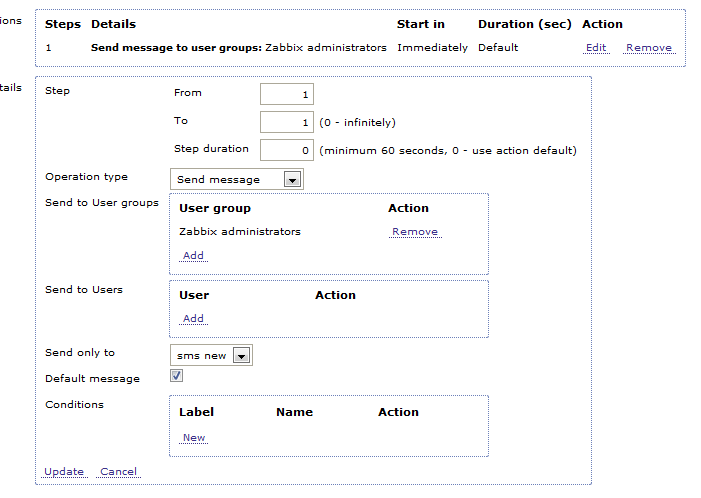Focus the step From input field
This screenshot has height=498, width=701.
point(287,94)
